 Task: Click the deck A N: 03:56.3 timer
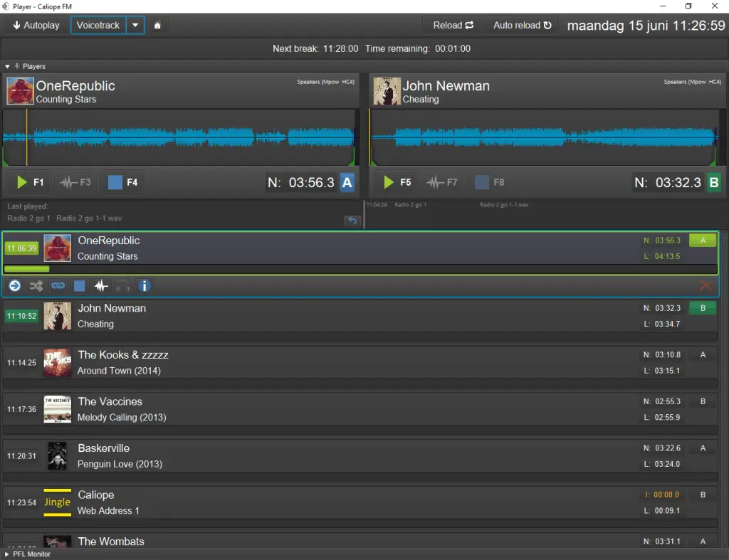point(301,182)
